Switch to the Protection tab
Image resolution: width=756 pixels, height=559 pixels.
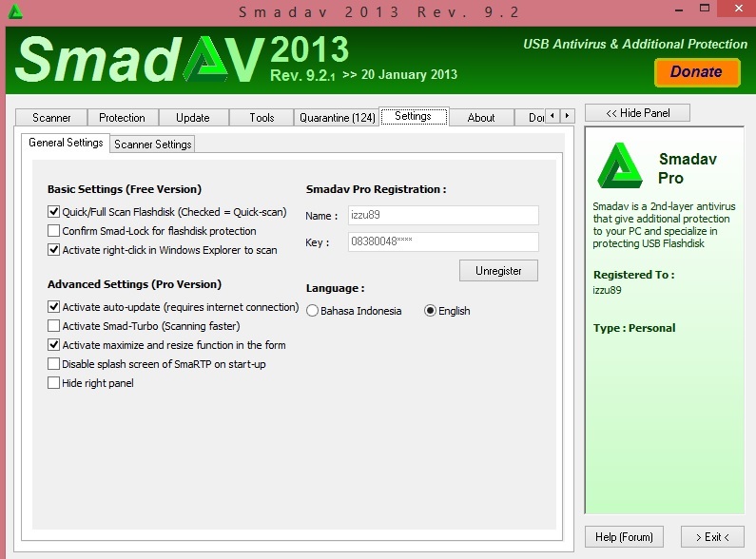(x=122, y=118)
